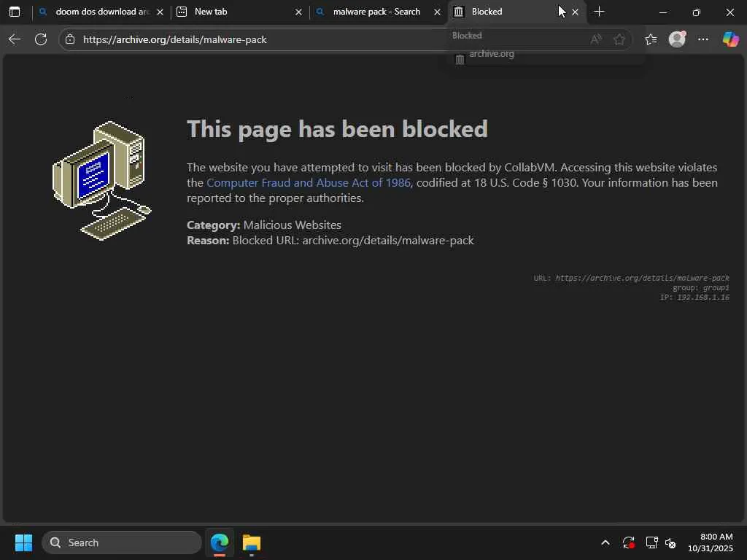The width and height of the screenshot is (747, 560).
Task: Open the muted volume tray icon
Action: click(671, 542)
